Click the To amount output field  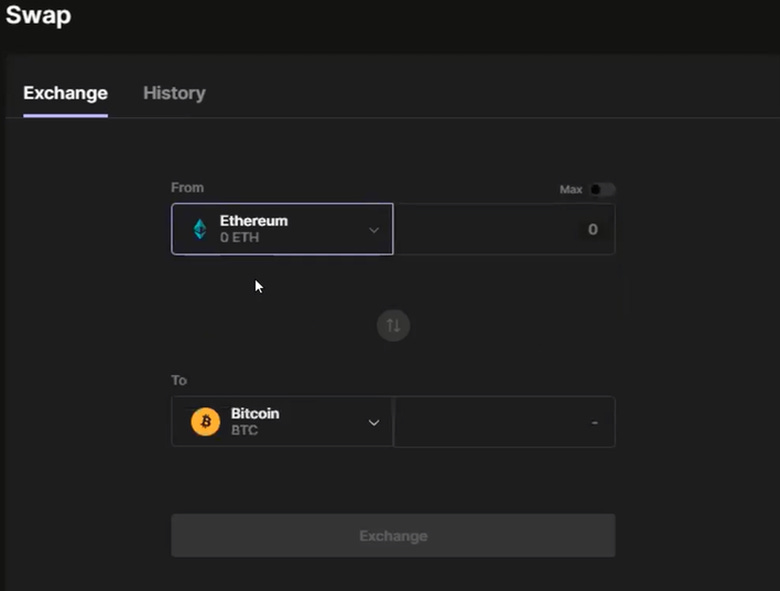504,422
